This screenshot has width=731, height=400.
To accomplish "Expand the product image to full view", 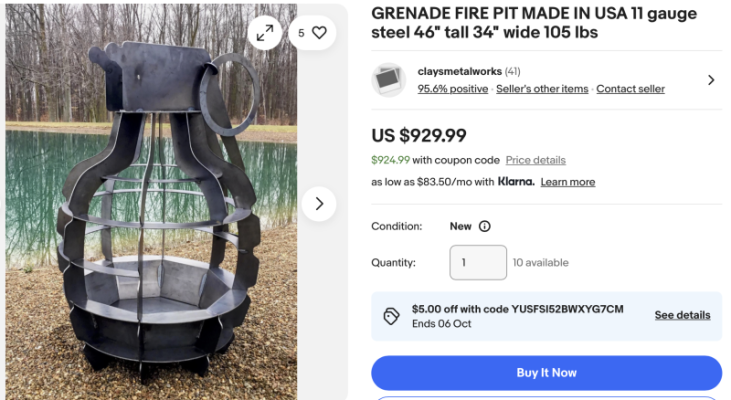I will (x=265, y=33).
